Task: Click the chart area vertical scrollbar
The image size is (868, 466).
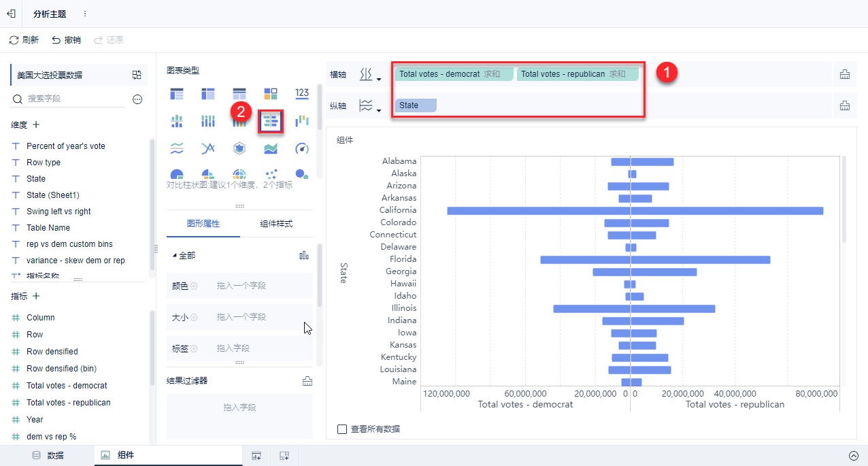Action: (844, 199)
